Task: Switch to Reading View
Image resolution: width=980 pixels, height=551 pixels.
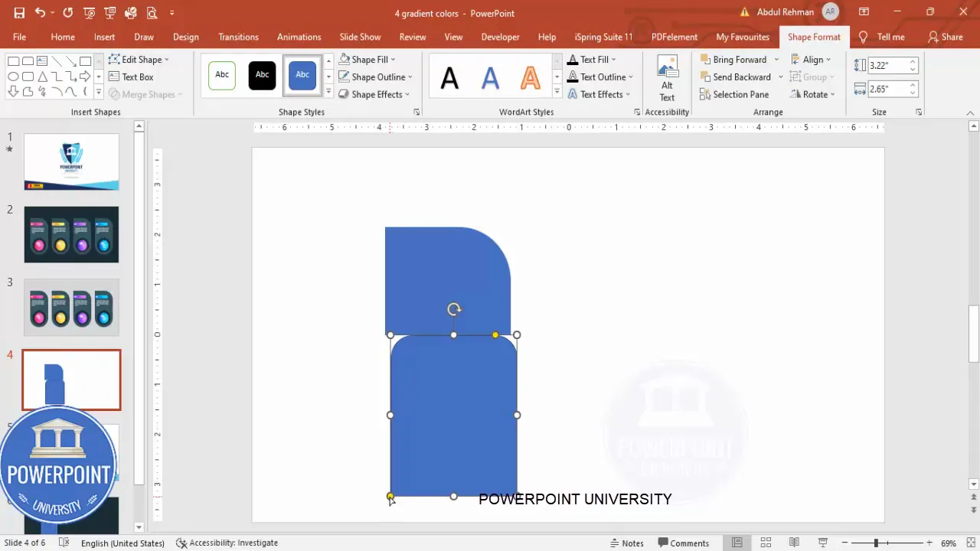Action: 795,543
